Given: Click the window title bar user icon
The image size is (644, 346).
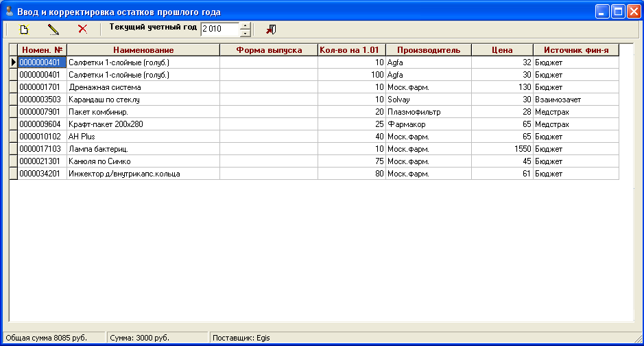Looking at the screenshot, I should click(9, 12).
